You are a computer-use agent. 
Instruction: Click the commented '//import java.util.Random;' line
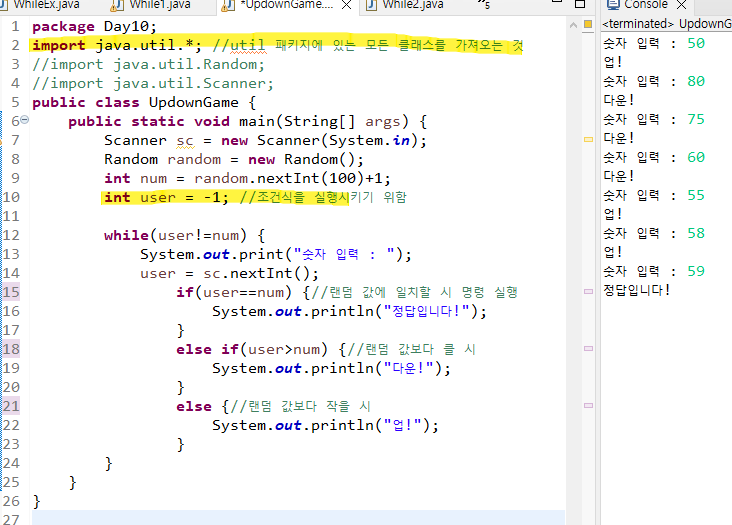click(148, 64)
